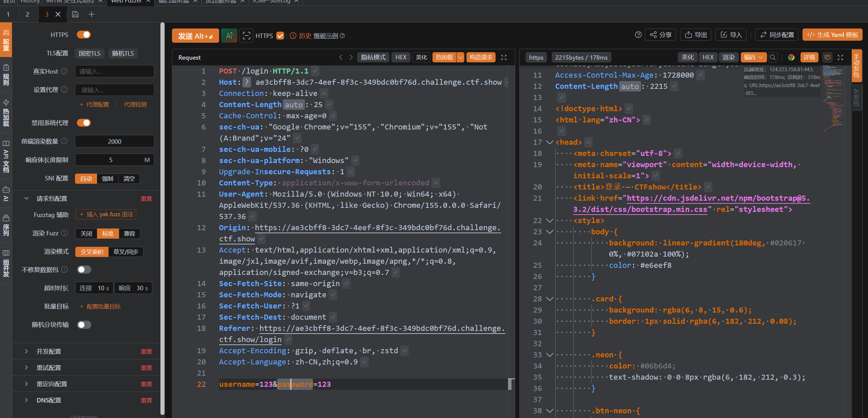Click the 同步配置 button

point(777,35)
